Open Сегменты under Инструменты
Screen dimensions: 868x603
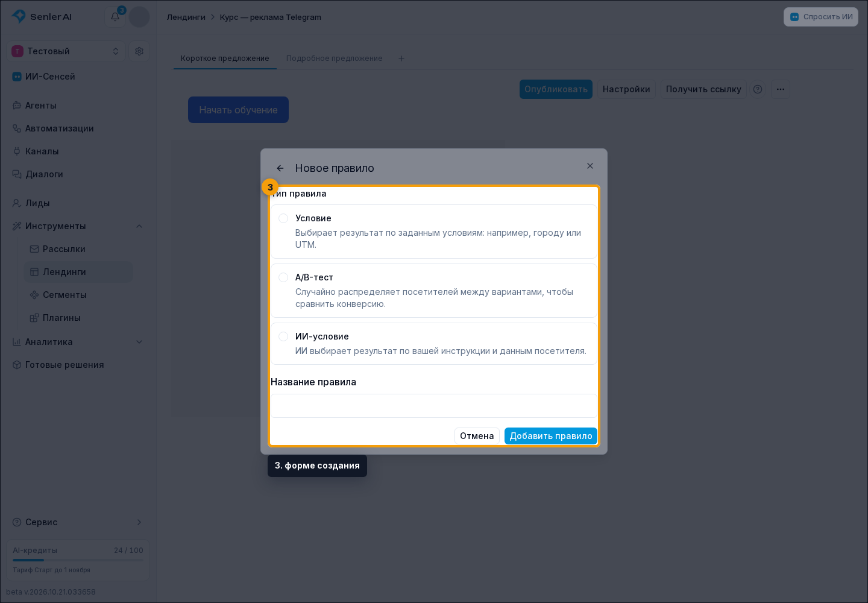point(78,295)
